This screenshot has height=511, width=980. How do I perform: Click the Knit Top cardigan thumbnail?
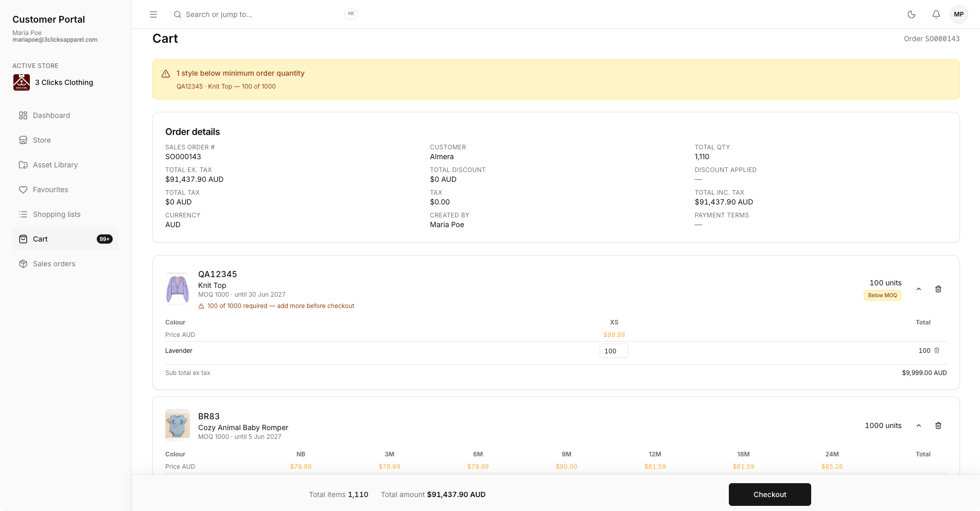[178, 289]
